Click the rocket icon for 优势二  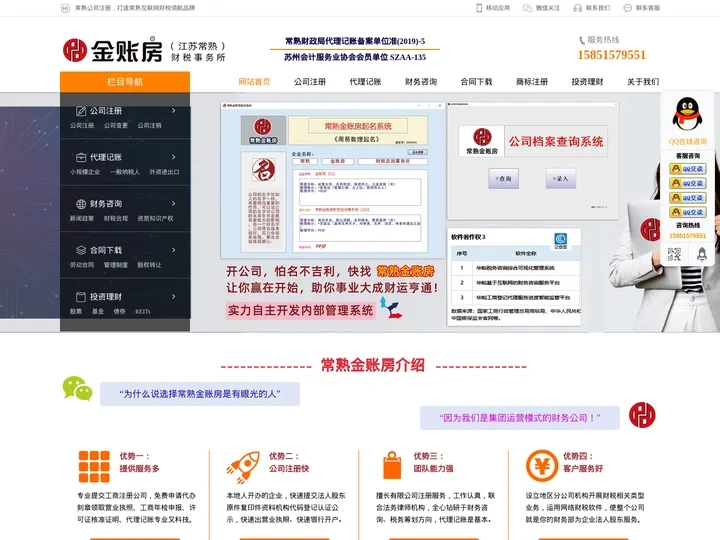(242, 467)
